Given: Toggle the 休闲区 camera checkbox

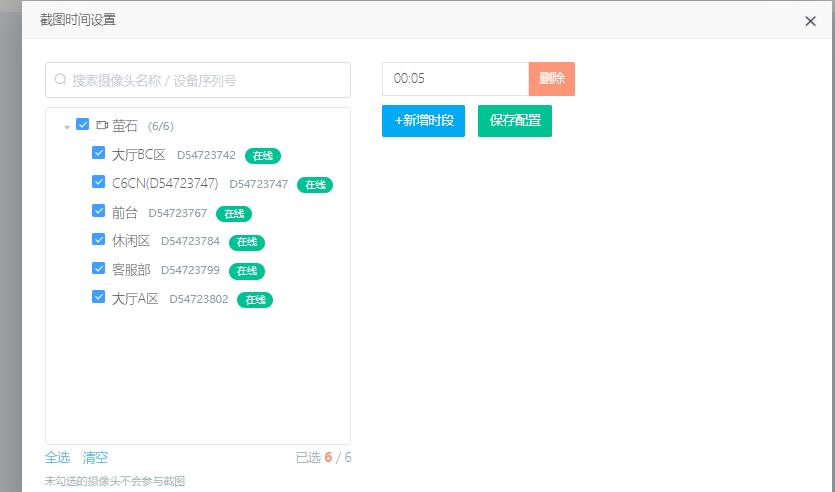Looking at the screenshot, I should point(99,239).
